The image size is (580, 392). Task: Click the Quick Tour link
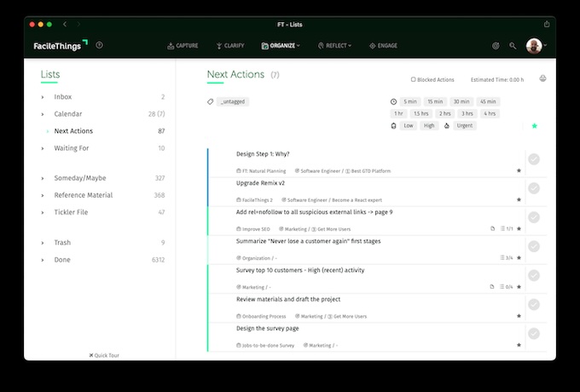(104, 355)
